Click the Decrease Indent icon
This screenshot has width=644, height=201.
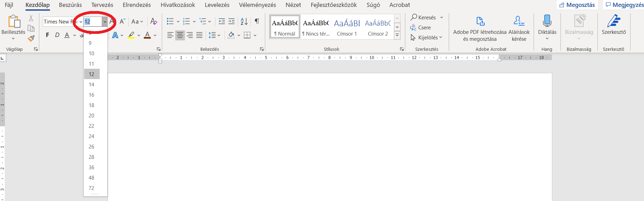(222, 21)
